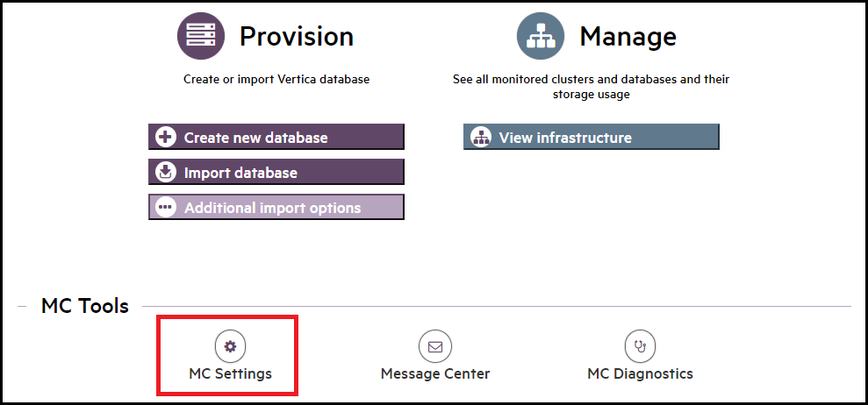Screen dimensions: 868x405
Task: Click the Manage hierarchy icon
Action: (541, 36)
